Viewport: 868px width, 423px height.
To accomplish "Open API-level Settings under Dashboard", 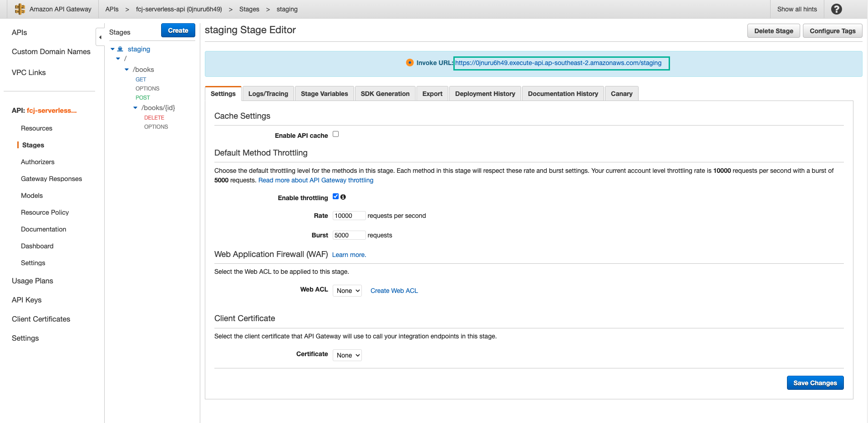I will tap(33, 263).
